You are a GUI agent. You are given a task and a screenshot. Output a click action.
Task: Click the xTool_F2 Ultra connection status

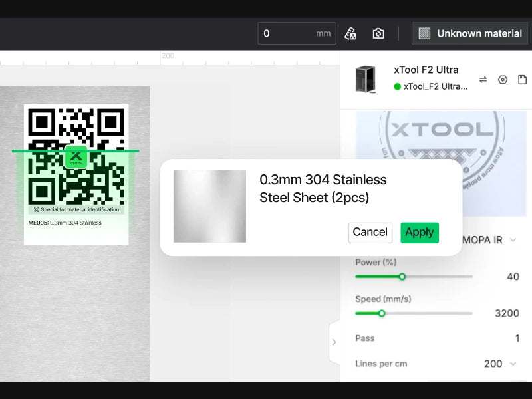431,86
